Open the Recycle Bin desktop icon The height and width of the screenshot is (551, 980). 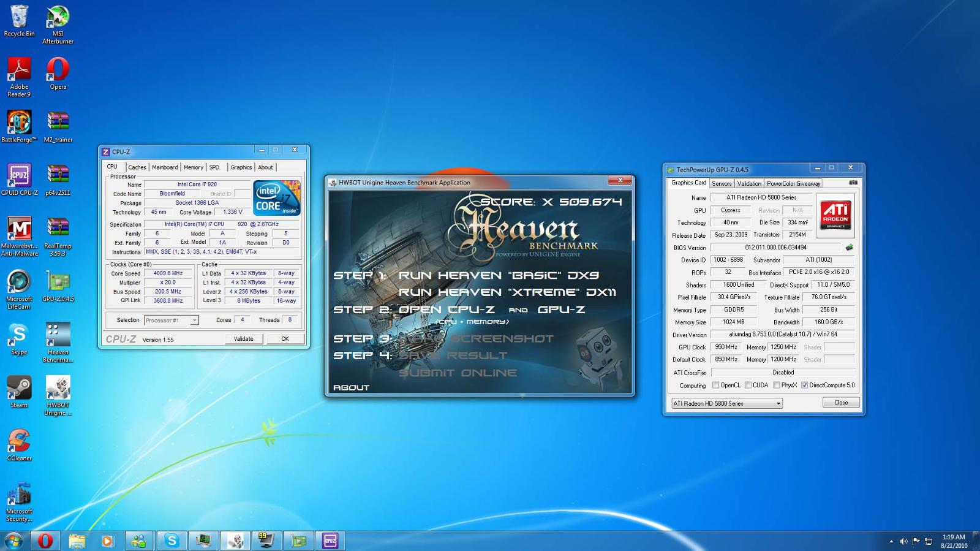pos(19,21)
